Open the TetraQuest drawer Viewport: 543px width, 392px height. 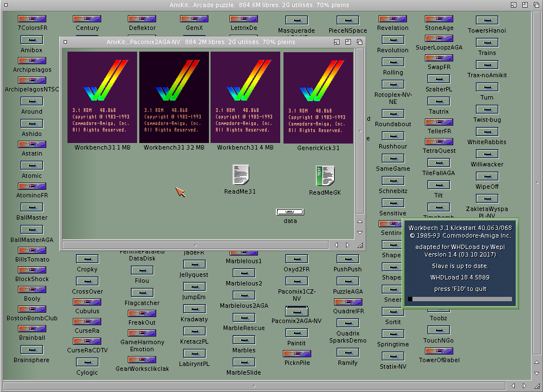tap(439, 141)
